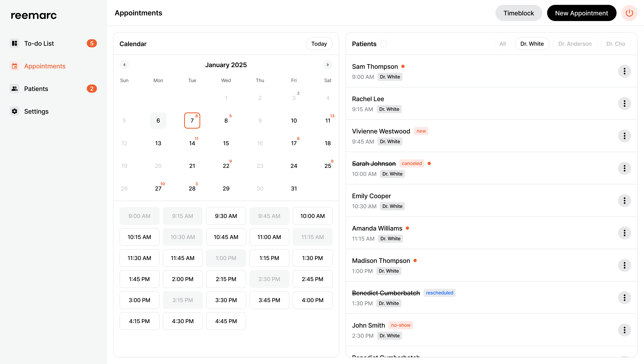Select 9:30 AM time slot
This screenshot has height=364, width=644.
(x=226, y=216)
